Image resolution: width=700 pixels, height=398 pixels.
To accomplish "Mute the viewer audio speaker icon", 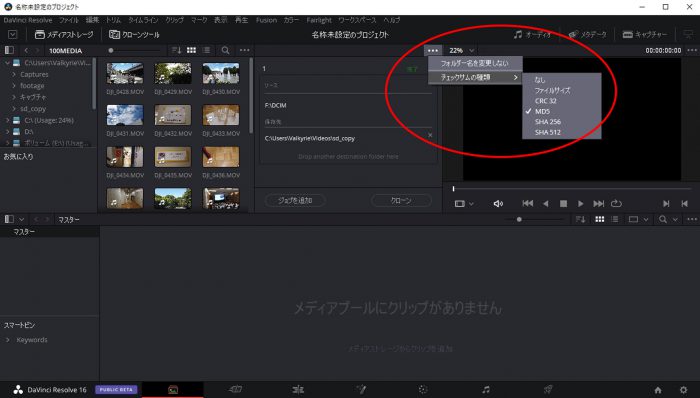I will pos(498,203).
